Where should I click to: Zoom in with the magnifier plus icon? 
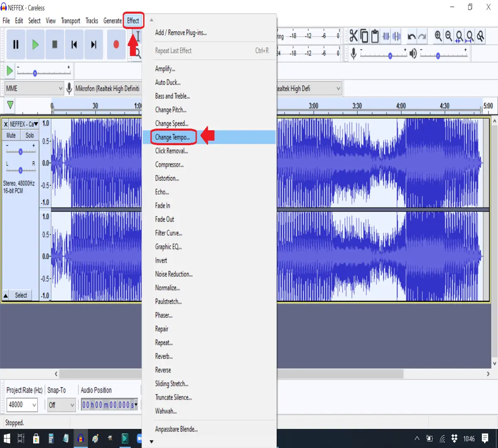438,36
